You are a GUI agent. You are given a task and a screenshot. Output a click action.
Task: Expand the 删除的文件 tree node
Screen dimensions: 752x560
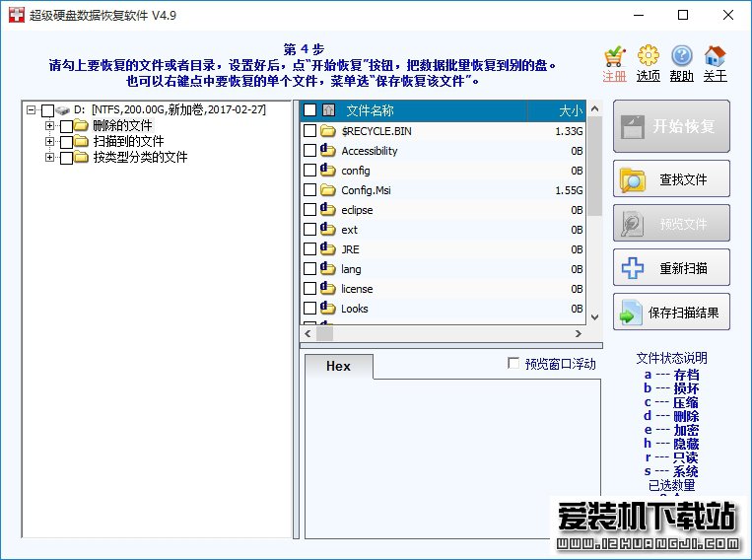tap(49, 126)
